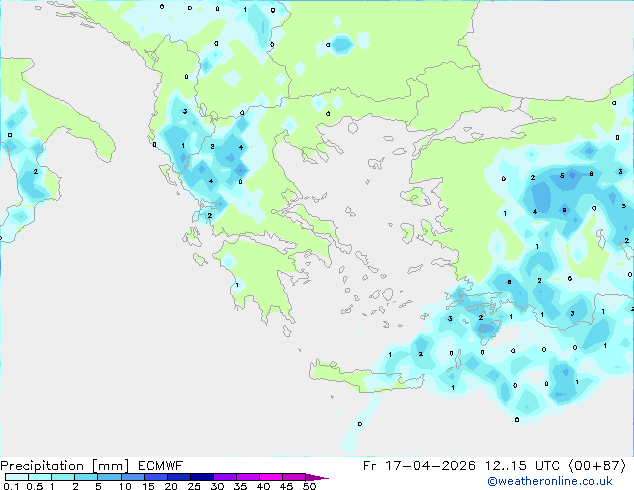Click the legend value 30
Viewport: 634px width, 490px height.
217,486
